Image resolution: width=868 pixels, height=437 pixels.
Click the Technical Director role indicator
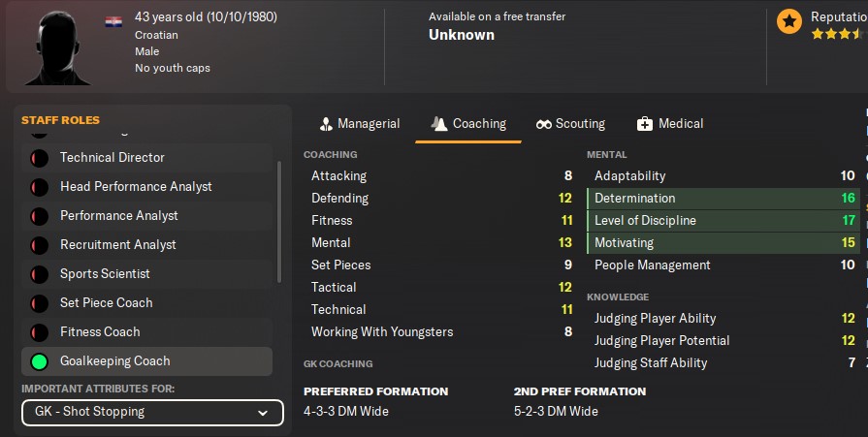[40, 158]
